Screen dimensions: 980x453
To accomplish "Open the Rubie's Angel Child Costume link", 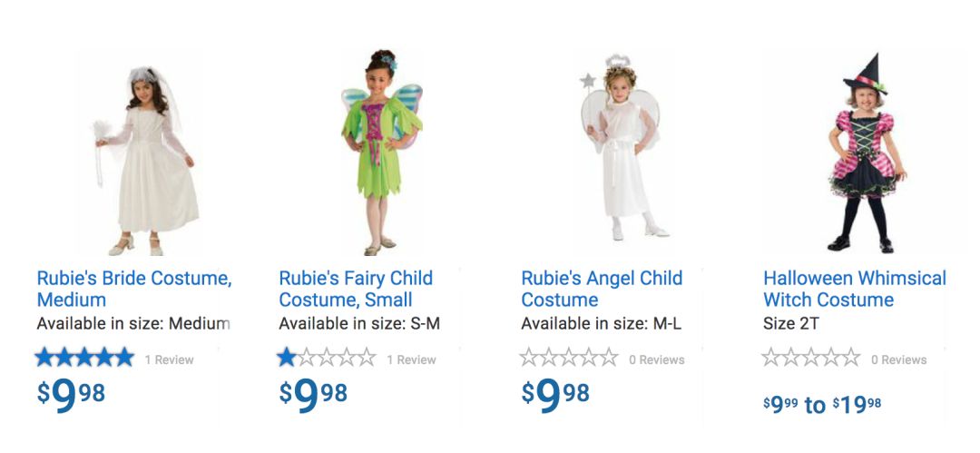I will pos(601,289).
